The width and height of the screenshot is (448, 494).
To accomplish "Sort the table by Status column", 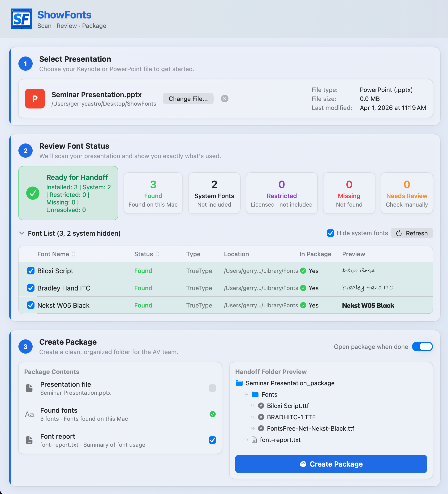I will (147, 254).
